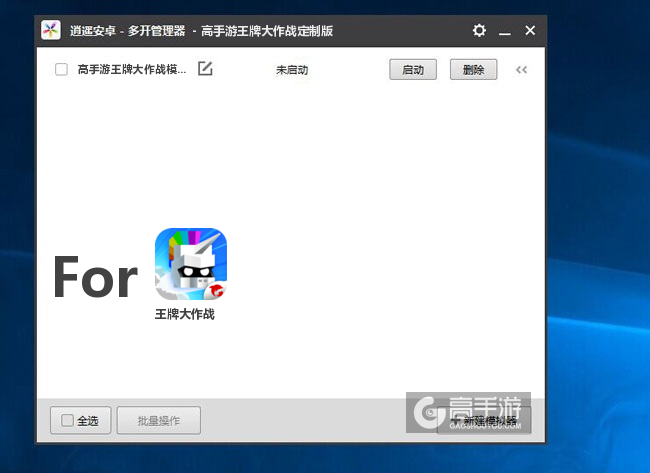Click the emulator name 高手游王牌大作战模...
The width and height of the screenshot is (650, 473).
coord(132,69)
